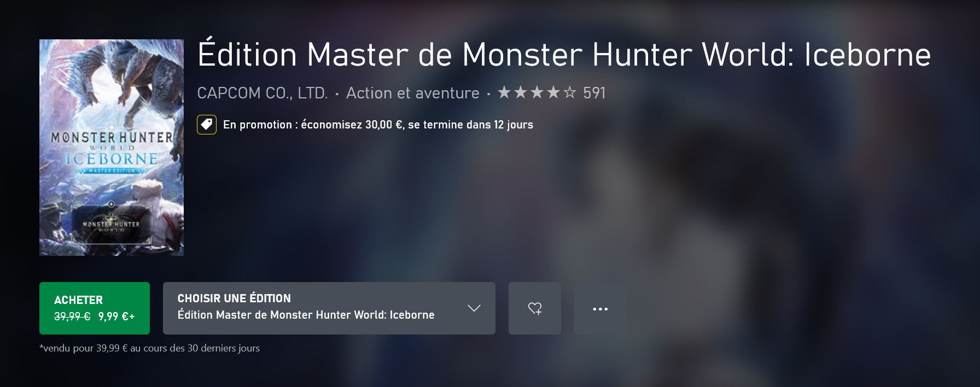
Task: Select the Édition Master game title heading
Action: click(564, 54)
